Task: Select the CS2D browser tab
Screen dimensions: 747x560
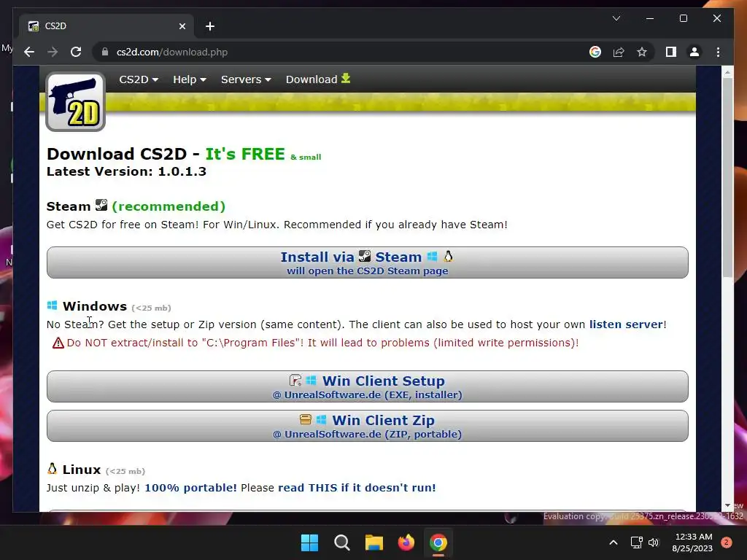Action: click(x=107, y=26)
